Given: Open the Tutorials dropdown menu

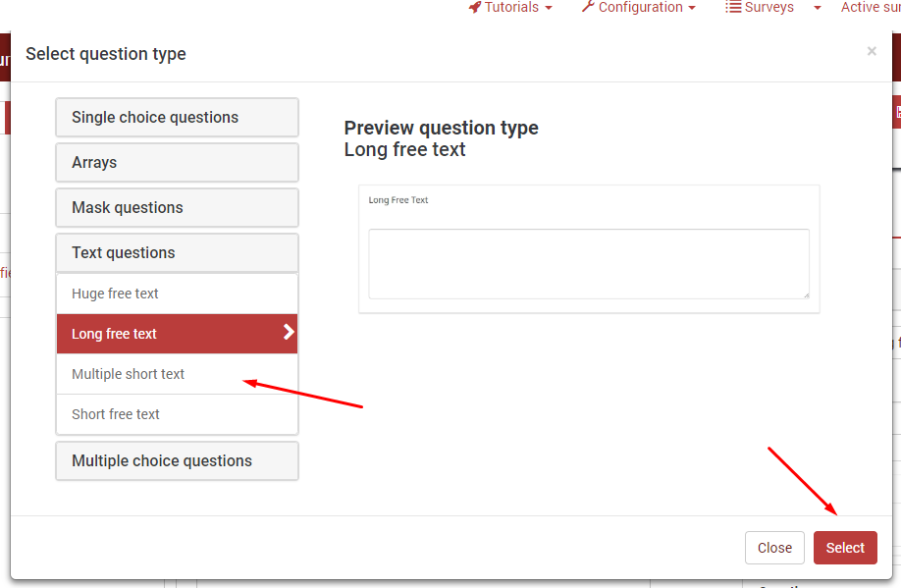Looking at the screenshot, I should 510,7.
